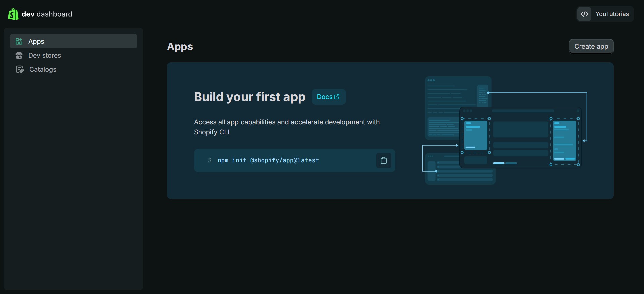Image resolution: width=644 pixels, height=294 pixels.
Task: Click the Shopify CLI description text
Action: click(x=287, y=127)
